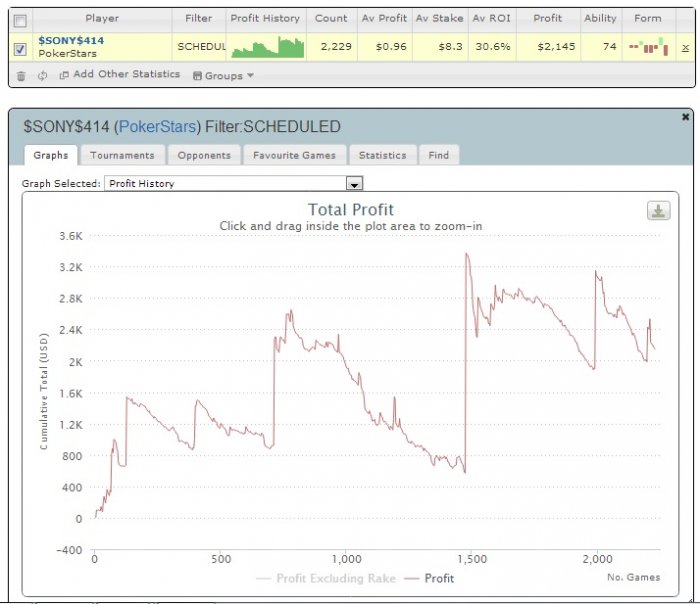Screen dimensions: 700x604
Task: Switch to the Opponents tab
Action: (204, 155)
